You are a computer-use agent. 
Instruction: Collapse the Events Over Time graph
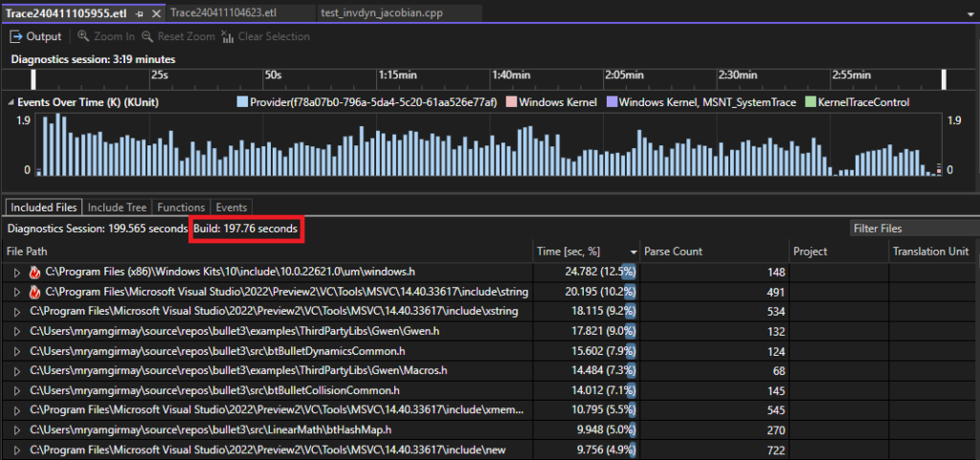(x=11, y=102)
